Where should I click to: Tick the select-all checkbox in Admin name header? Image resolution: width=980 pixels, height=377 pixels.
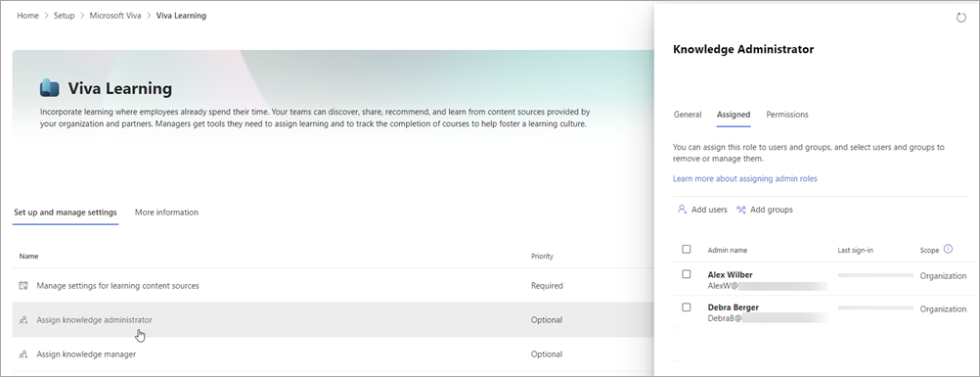click(x=687, y=250)
